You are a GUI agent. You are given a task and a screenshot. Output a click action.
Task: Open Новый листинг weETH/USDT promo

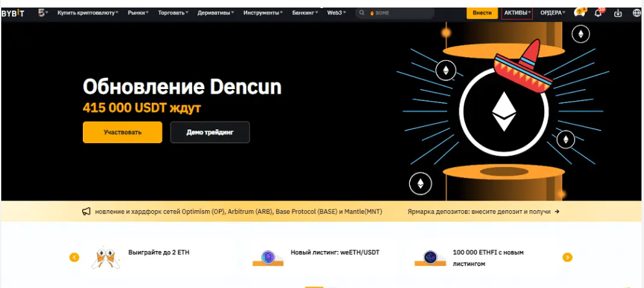(335, 252)
